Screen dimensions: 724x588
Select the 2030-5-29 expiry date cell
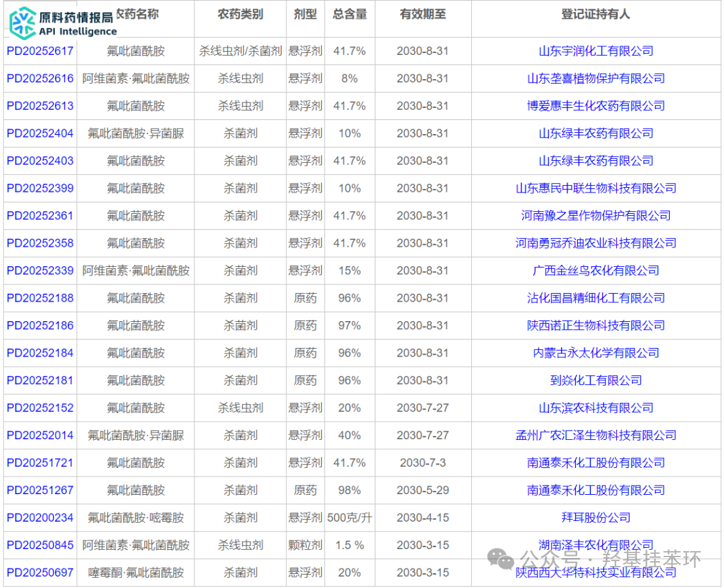423,490
